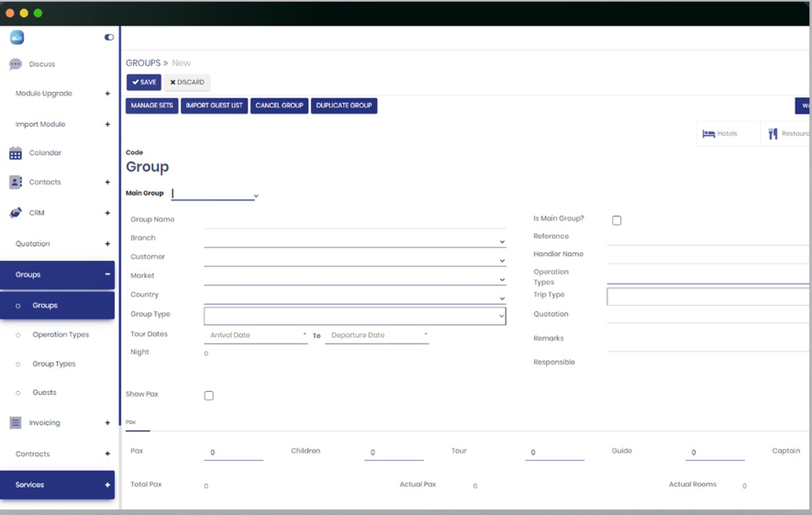Tick the Show Pax checkbox
The width and height of the screenshot is (812, 515).
[x=208, y=396]
